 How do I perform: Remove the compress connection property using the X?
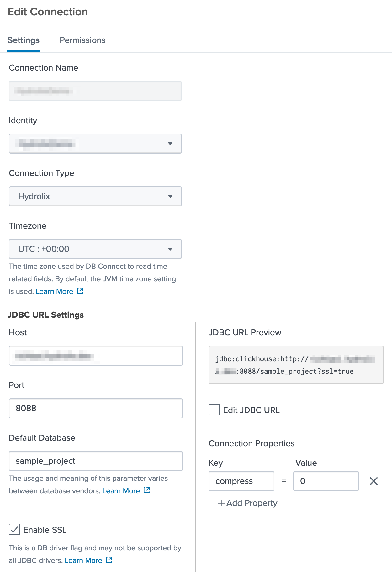tap(374, 481)
